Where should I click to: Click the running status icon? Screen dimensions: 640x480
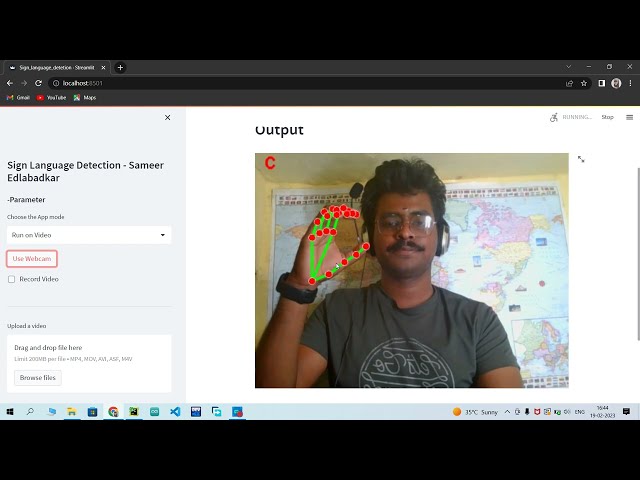coord(553,118)
